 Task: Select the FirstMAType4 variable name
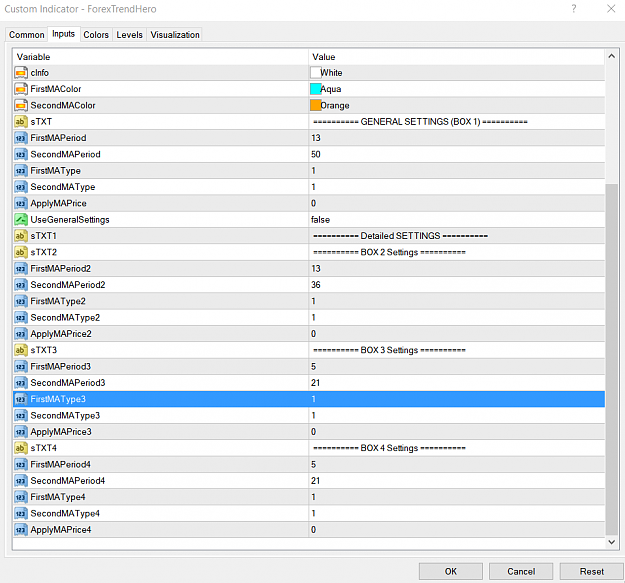tap(58, 497)
